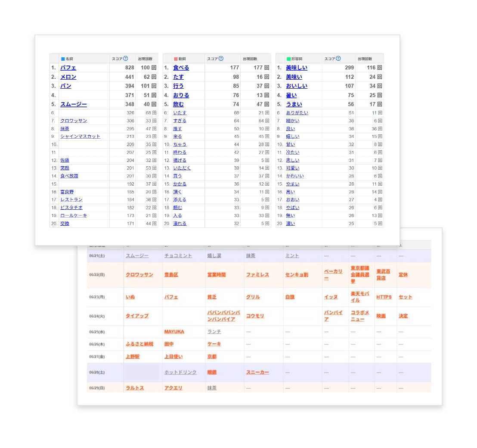Viewport: 477px width, 448px height.
Task: Open the シャインマスカット noun link
Action: [x=80, y=137]
